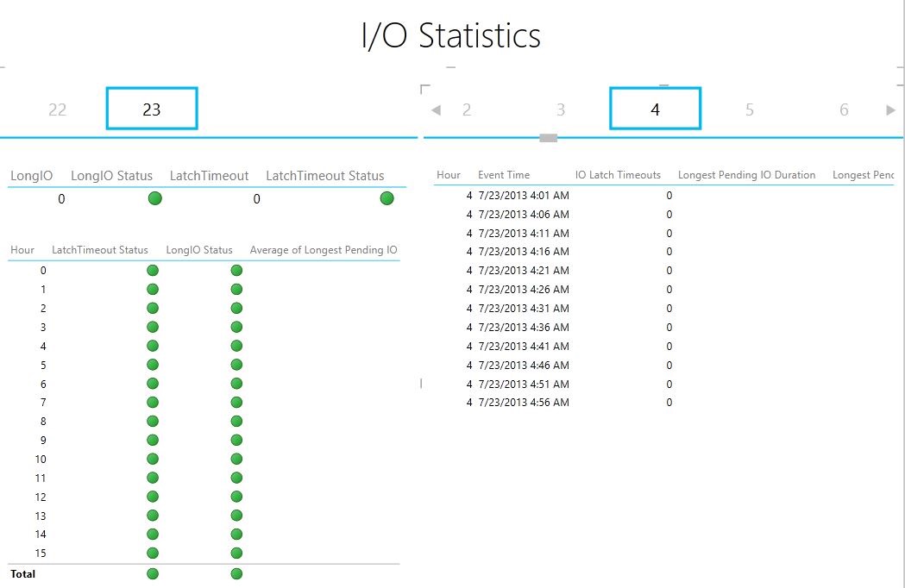Image resolution: width=905 pixels, height=588 pixels.
Task: Click the right navigation arrow on hour slicer
Action: tap(891, 109)
